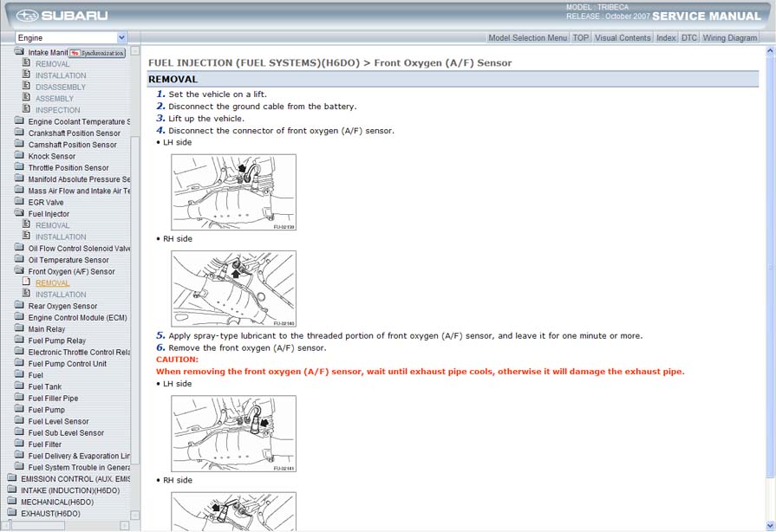Click the folder icon beside Fuel Filter
This screenshot has height=532, width=776.
[19, 444]
